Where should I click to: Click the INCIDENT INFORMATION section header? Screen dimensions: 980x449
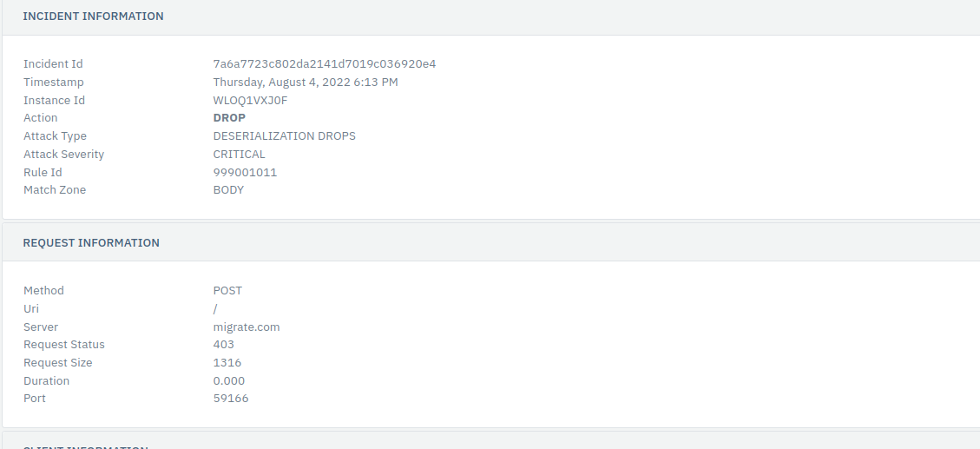click(93, 17)
